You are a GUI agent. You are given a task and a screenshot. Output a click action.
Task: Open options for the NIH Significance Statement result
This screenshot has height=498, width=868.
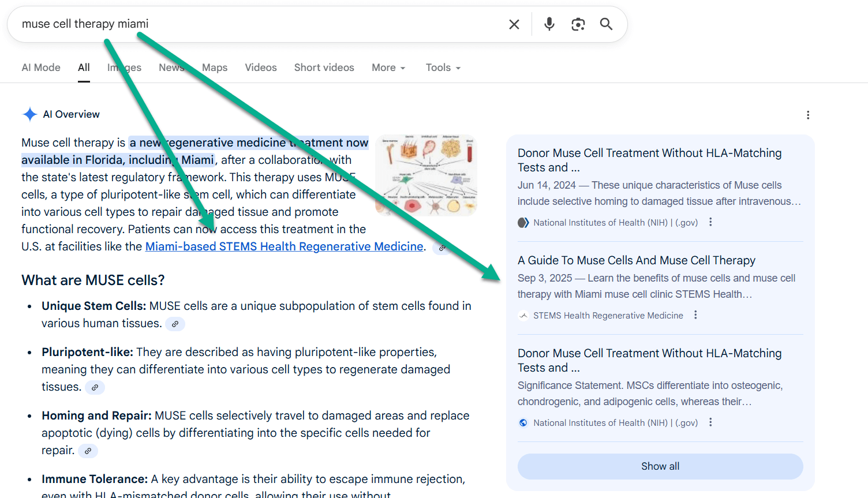710,422
